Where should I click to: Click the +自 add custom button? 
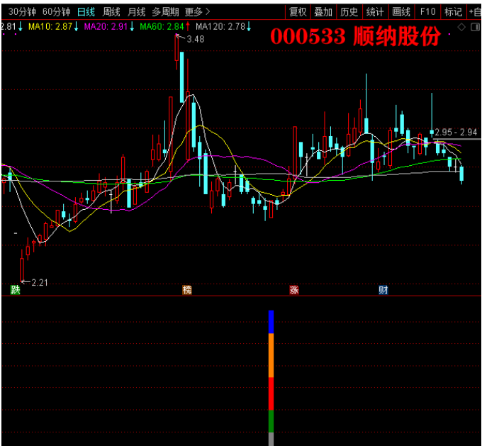(x=474, y=12)
